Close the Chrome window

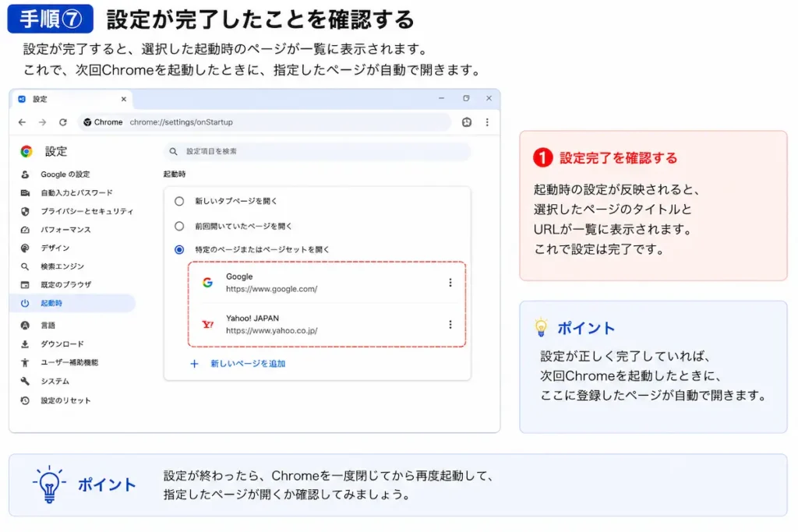tap(489, 98)
